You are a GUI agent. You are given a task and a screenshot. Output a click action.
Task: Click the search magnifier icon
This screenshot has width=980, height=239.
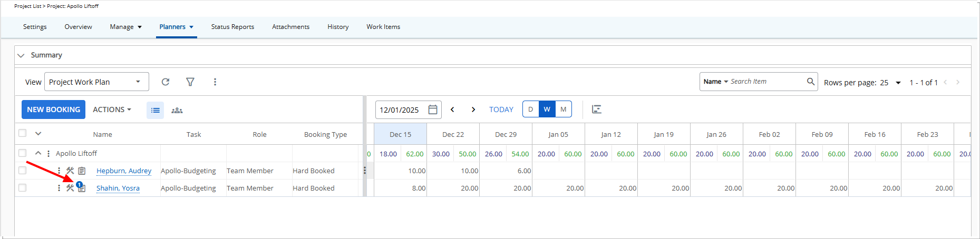(811, 82)
